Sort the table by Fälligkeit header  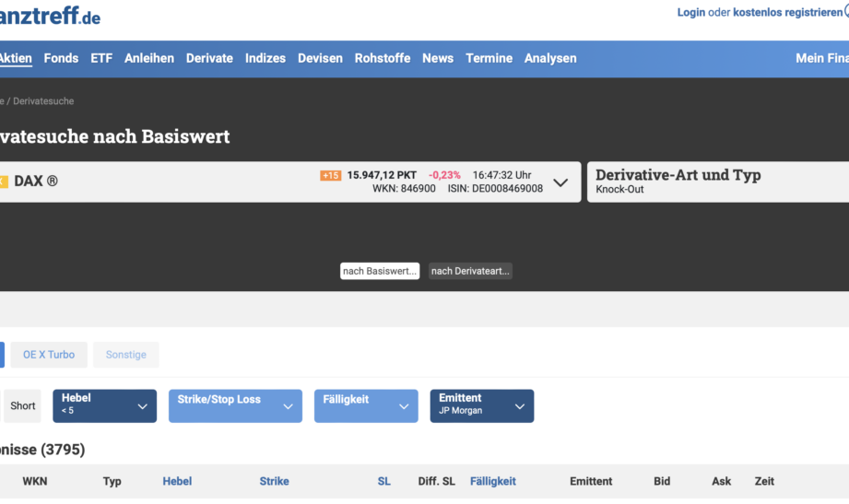pyautogui.click(x=492, y=481)
